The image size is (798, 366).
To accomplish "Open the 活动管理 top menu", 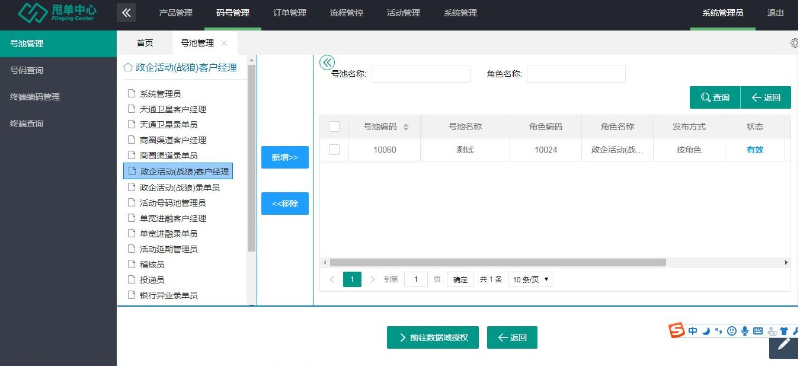I will [404, 13].
